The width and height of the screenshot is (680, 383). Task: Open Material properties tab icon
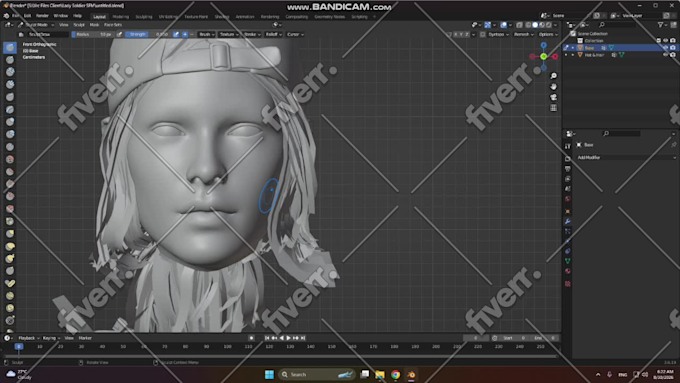click(x=568, y=271)
